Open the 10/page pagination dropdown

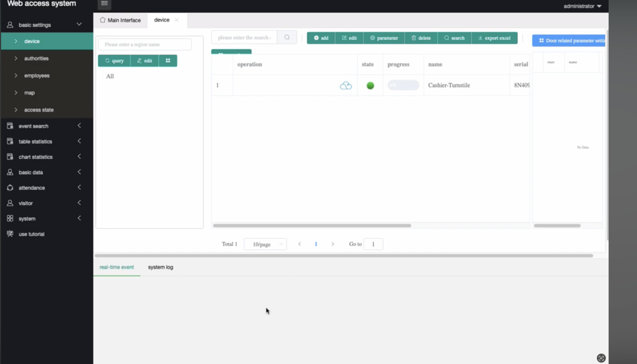(265, 243)
